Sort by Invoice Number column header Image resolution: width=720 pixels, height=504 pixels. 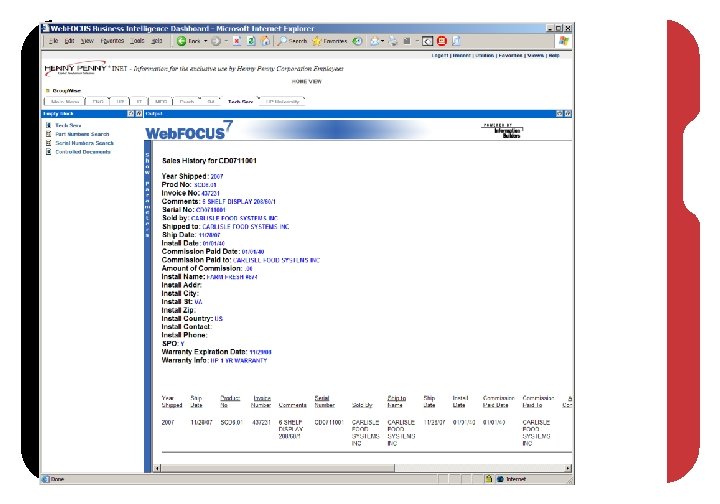261,402
